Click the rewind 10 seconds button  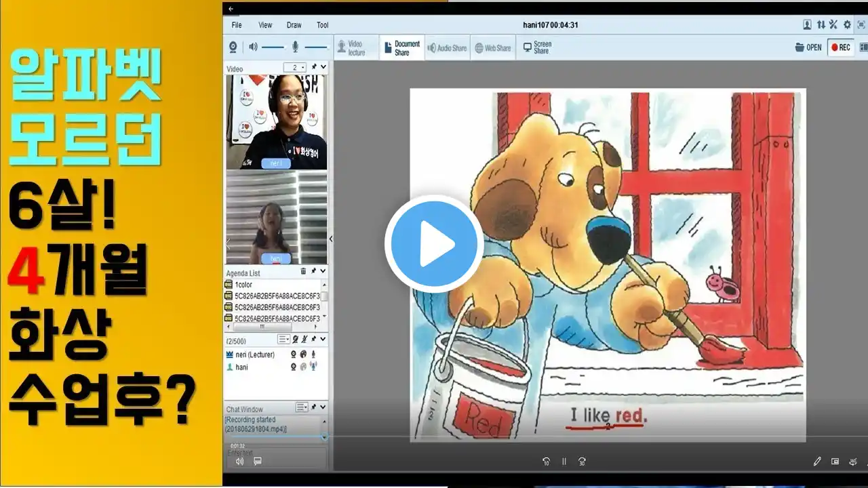click(x=546, y=462)
